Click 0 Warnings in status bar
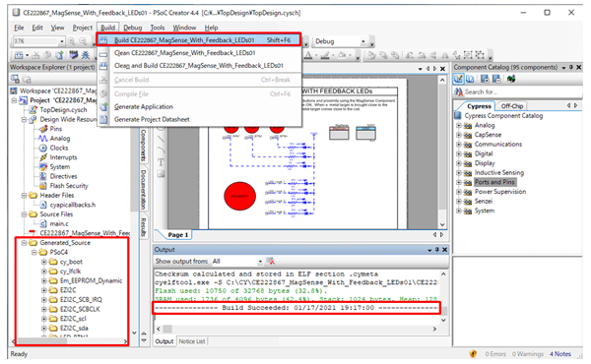Image resolution: width=591 pixels, height=364 pixels. pyautogui.click(x=528, y=354)
